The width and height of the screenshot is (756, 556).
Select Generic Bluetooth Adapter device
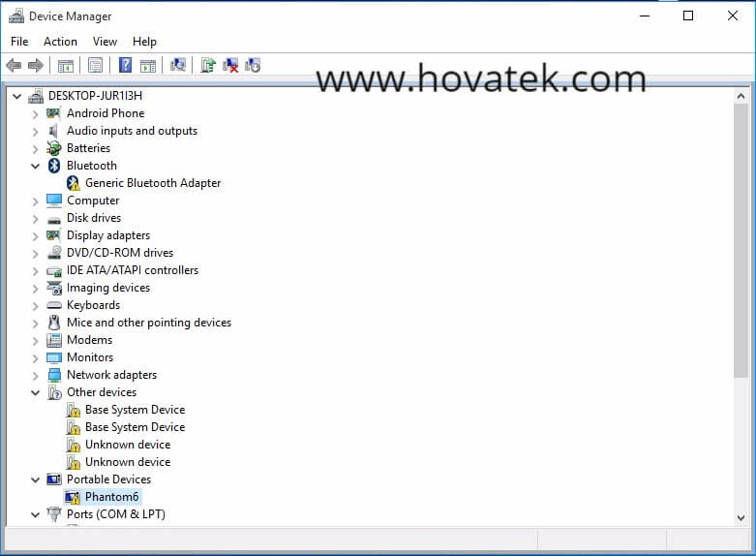coord(153,183)
